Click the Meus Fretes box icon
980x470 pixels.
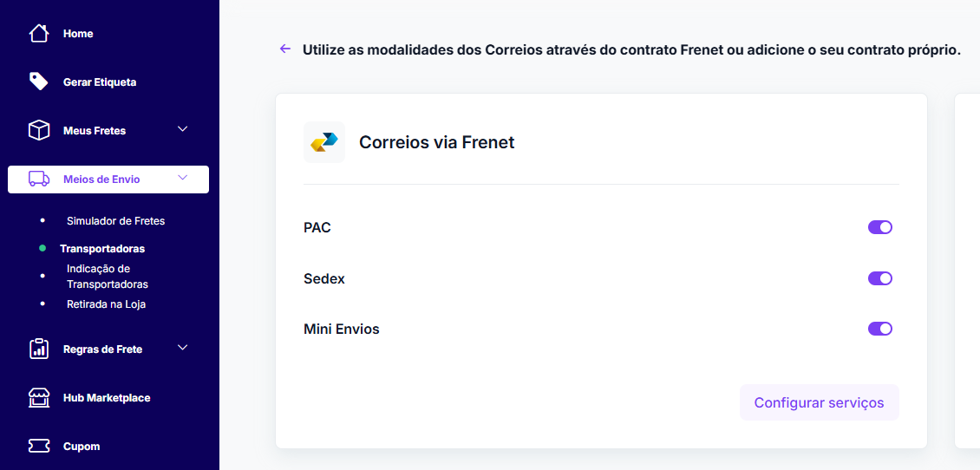pyautogui.click(x=39, y=131)
